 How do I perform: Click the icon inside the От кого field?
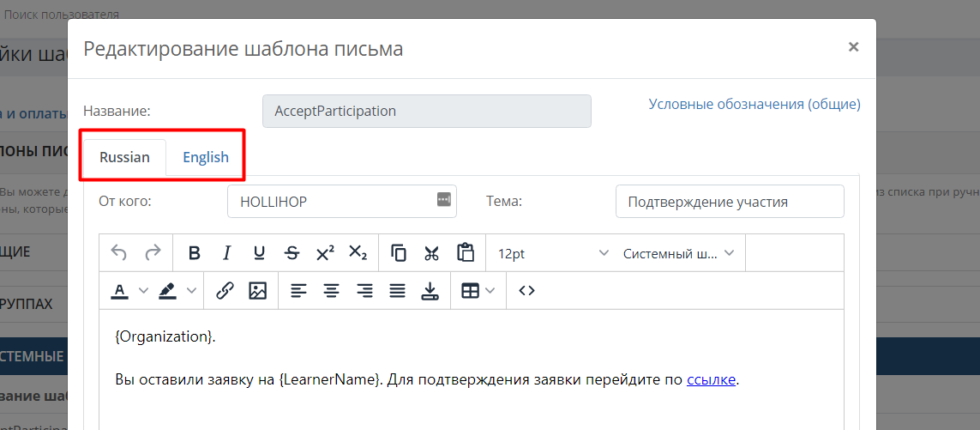(x=443, y=200)
